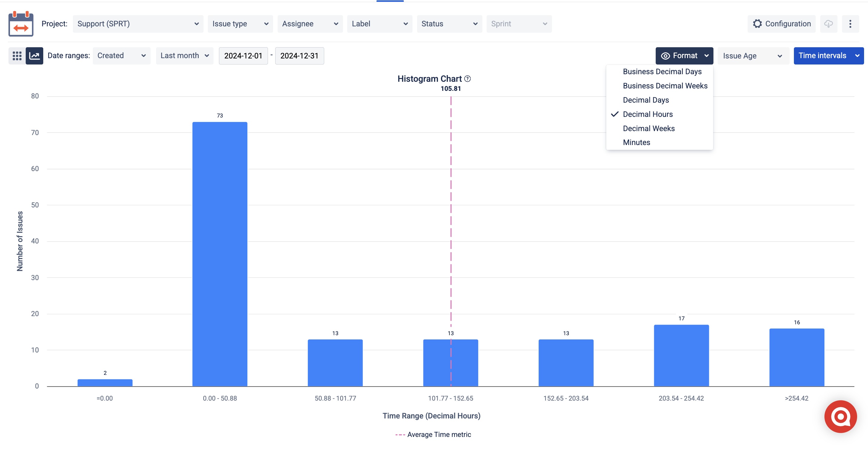Image resolution: width=868 pixels, height=456 pixels.
Task: Open the Time intervals button
Action: tap(829, 56)
